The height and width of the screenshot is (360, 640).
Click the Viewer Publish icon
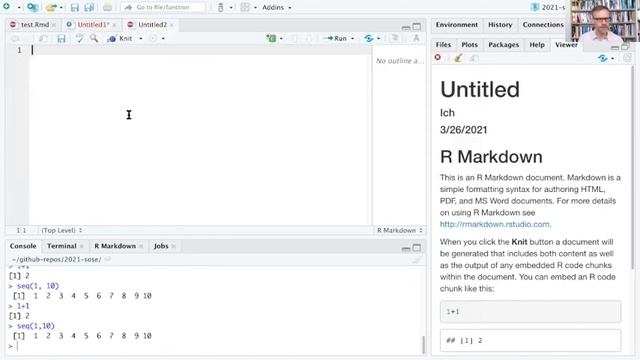(602, 58)
